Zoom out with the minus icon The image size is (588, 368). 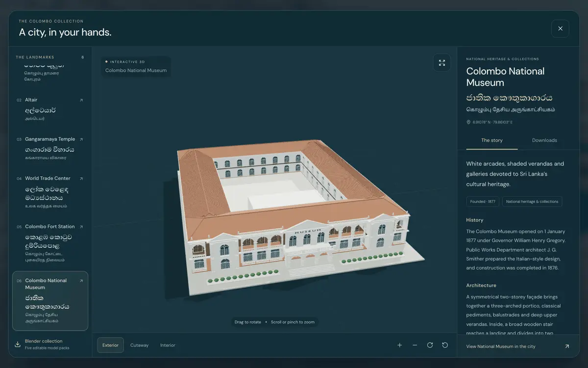(415, 345)
